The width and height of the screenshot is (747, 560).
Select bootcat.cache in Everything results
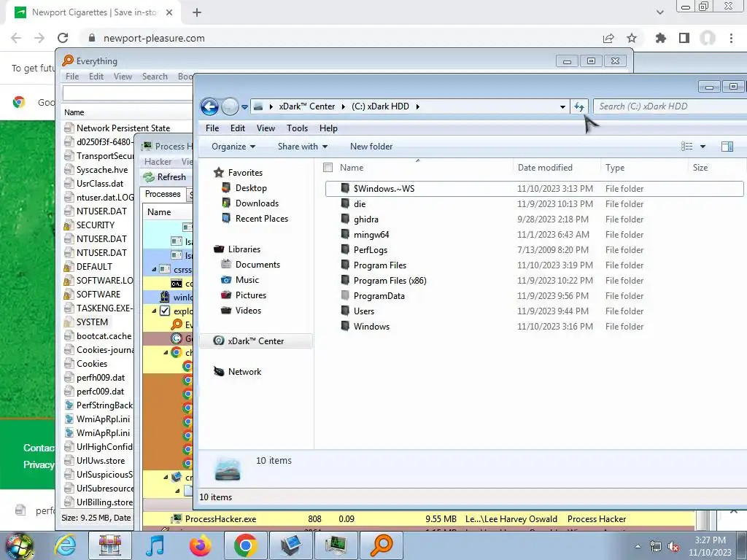click(x=104, y=335)
